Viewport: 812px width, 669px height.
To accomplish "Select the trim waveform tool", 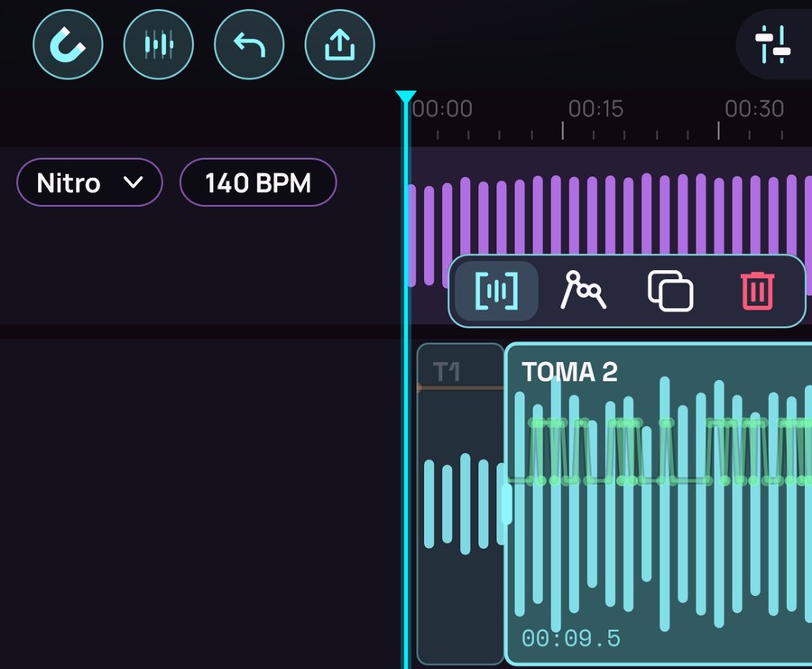I will (x=496, y=291).
